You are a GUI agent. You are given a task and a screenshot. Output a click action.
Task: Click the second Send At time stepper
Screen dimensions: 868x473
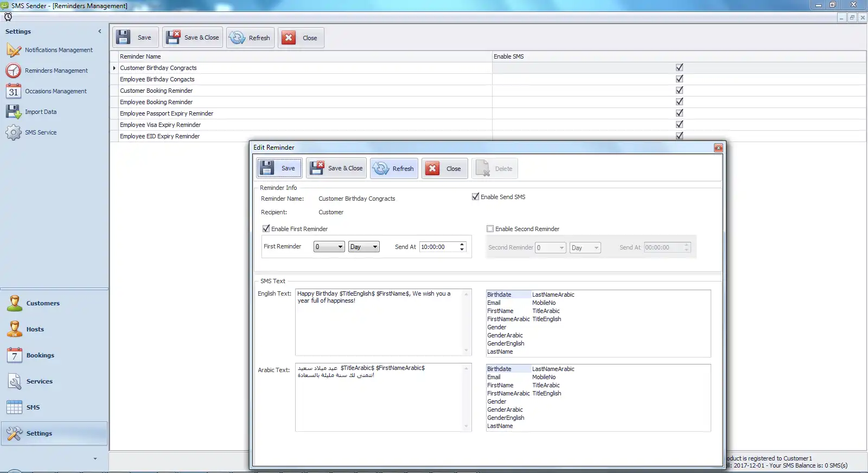click(x=687, y=247)
